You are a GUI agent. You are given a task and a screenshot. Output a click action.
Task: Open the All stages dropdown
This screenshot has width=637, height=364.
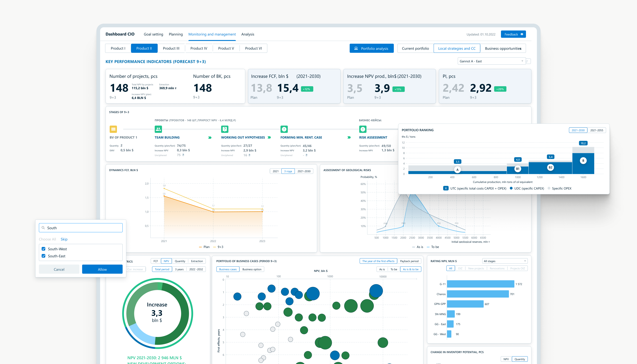coord(505,261)
